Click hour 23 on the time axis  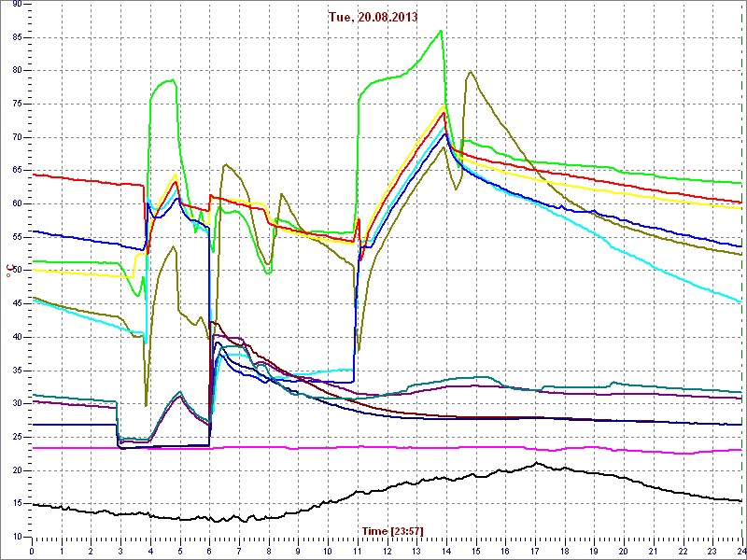(712, 551)
